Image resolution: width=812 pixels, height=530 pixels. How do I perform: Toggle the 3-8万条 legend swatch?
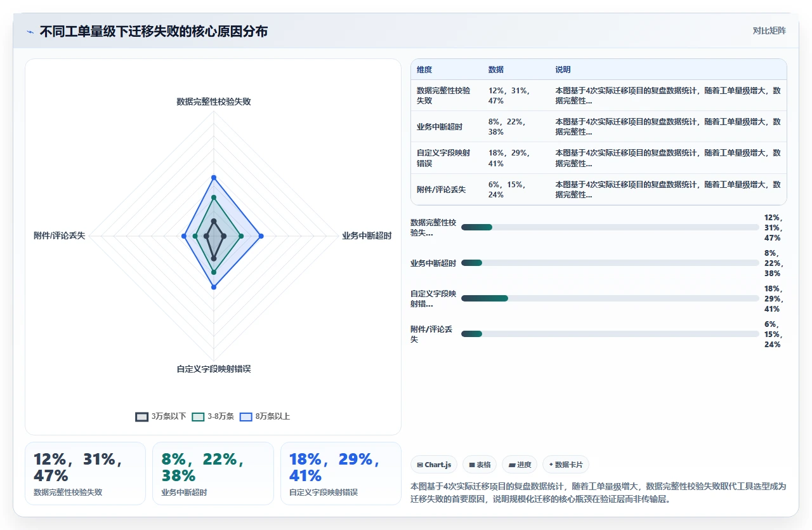point(199,416)
